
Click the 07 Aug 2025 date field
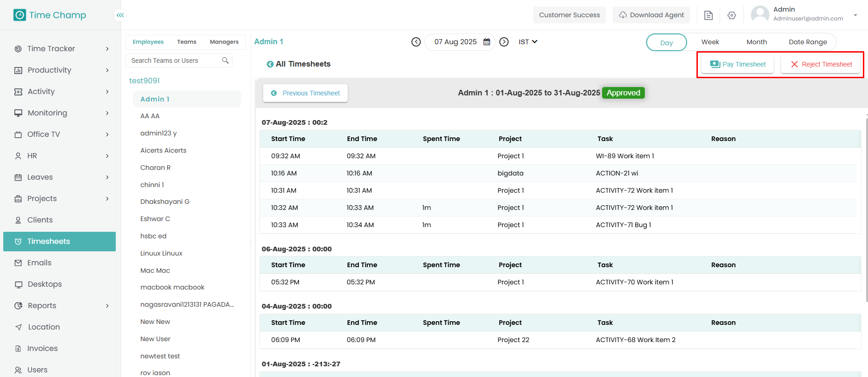(460, 42)
